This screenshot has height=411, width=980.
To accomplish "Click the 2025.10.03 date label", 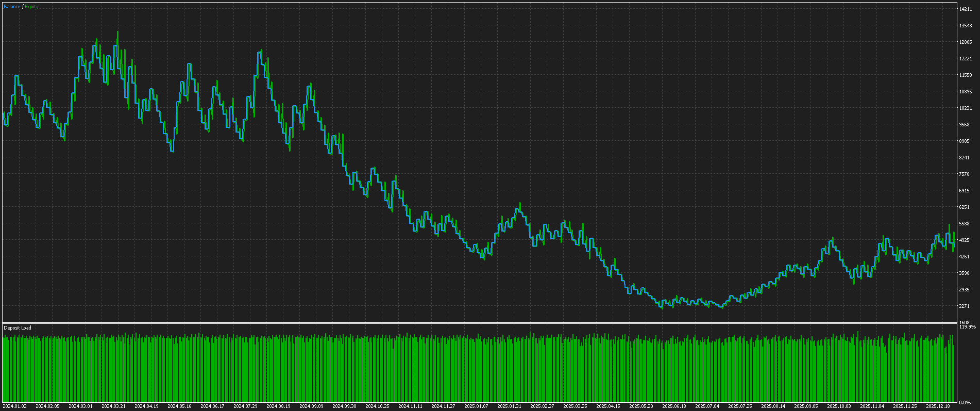I will click(839, 406).
